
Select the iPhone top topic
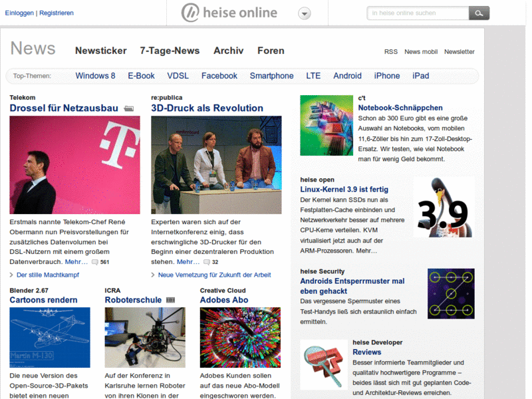[387, 76]
